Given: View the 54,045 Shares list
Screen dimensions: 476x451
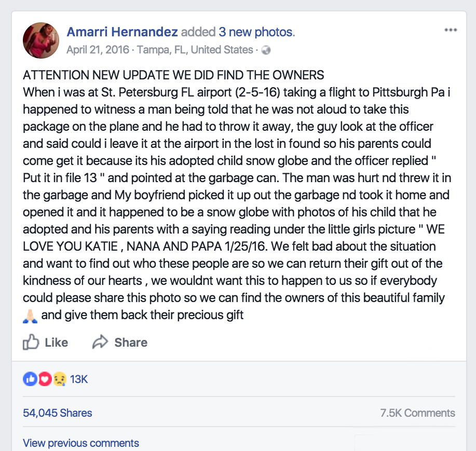Looking at the screenshot, I should (x=58, y=413).
